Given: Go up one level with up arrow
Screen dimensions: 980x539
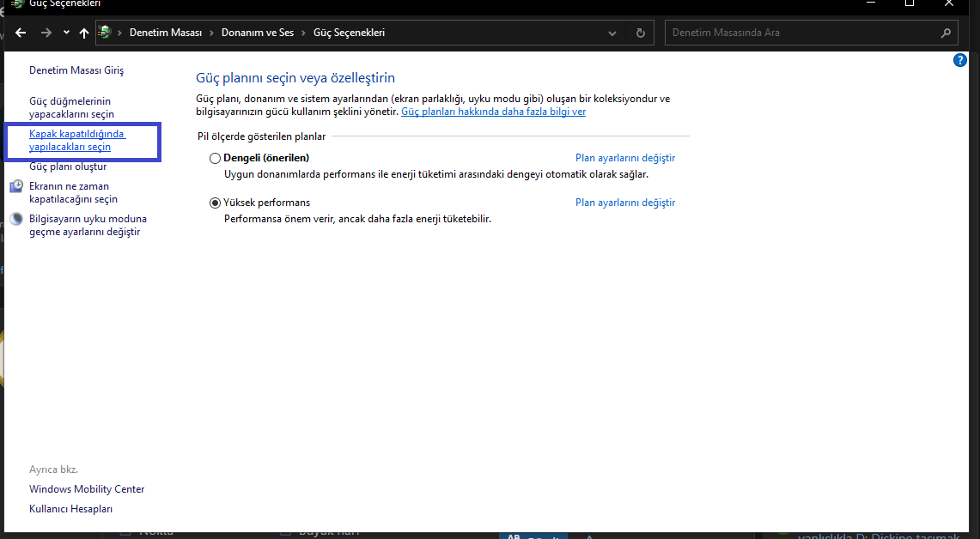Looking at the screenshot, I should (x=84, y=33).
